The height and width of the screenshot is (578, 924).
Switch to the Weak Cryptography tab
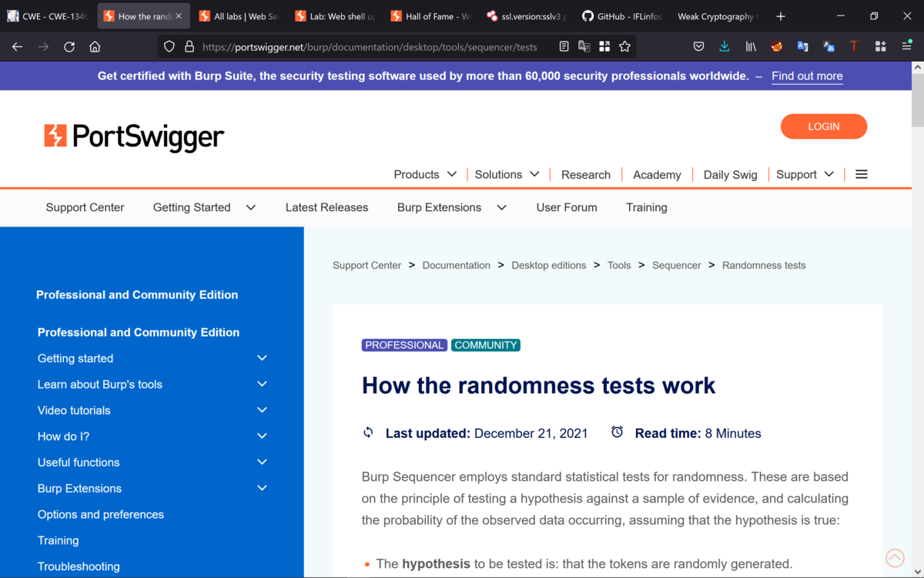717,16
